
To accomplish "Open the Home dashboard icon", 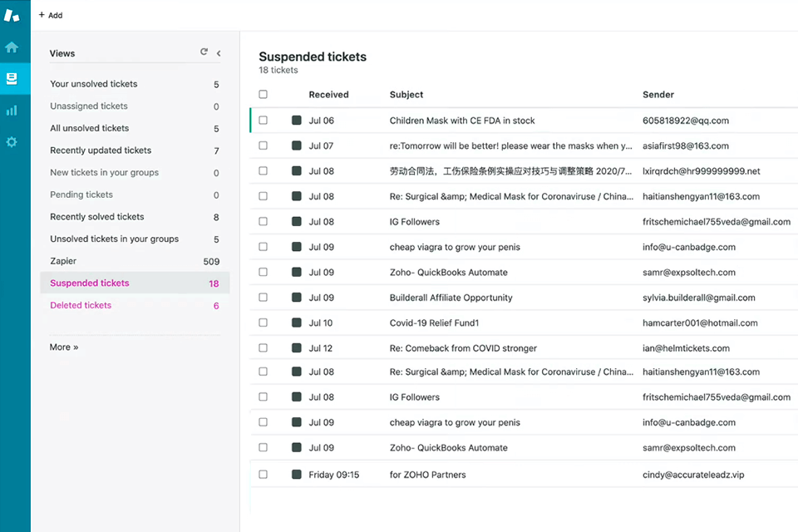I will click(x=12, y=47).
